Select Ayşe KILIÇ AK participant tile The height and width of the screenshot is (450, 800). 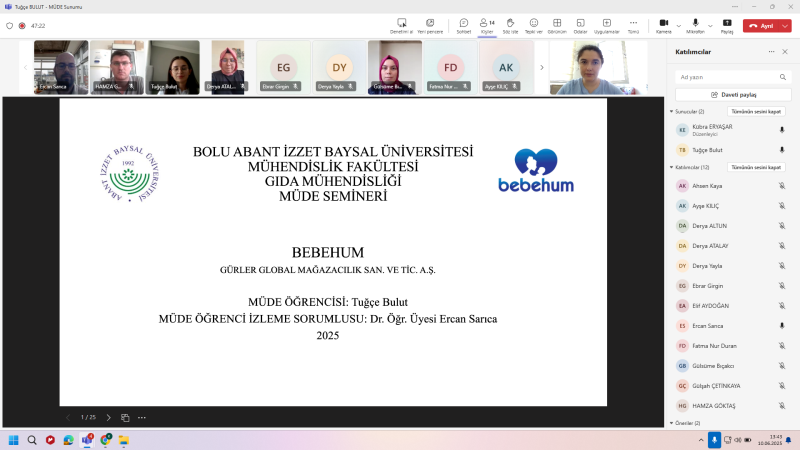(506, 67)
